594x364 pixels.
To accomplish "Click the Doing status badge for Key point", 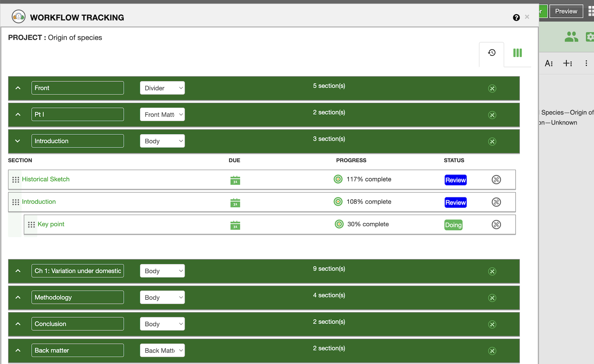I will [x=453, y=225].
